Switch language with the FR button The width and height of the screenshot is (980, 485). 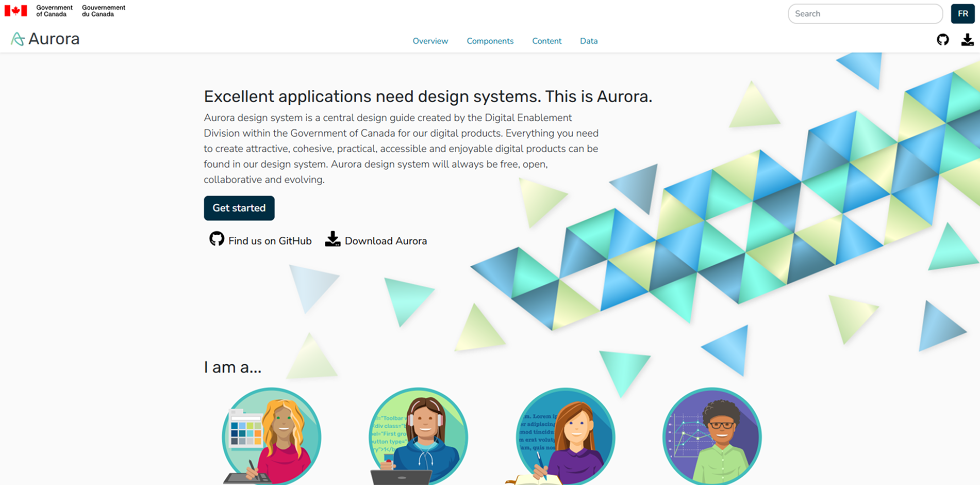point(962,14)
